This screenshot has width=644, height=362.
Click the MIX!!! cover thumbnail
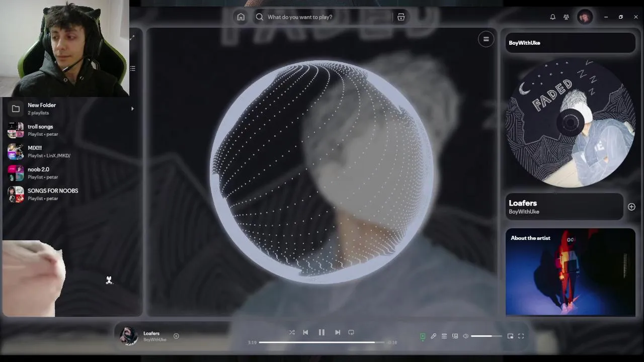point(16,151)
